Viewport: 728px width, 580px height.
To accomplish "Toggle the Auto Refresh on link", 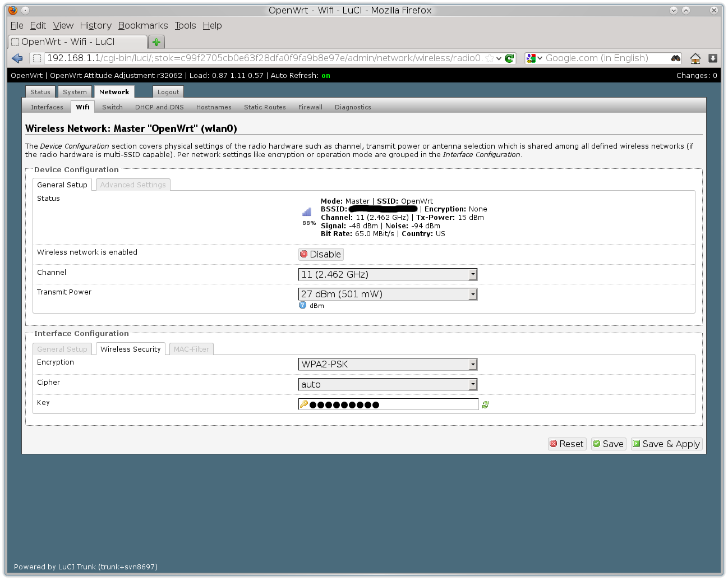I will click(x=326, y=76).
